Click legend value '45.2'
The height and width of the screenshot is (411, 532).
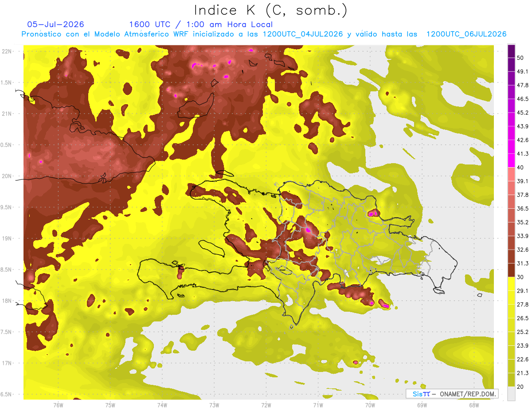click(x=523, y=113)
